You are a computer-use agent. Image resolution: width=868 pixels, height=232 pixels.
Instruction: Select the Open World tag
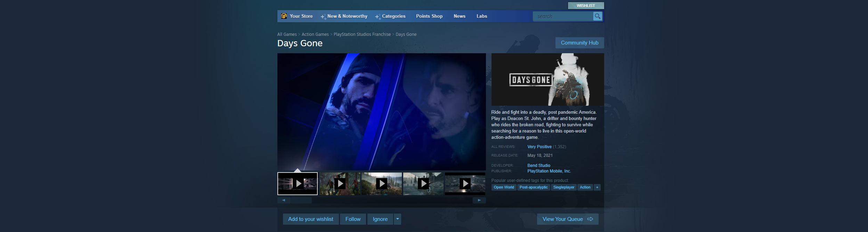[504, 187]
